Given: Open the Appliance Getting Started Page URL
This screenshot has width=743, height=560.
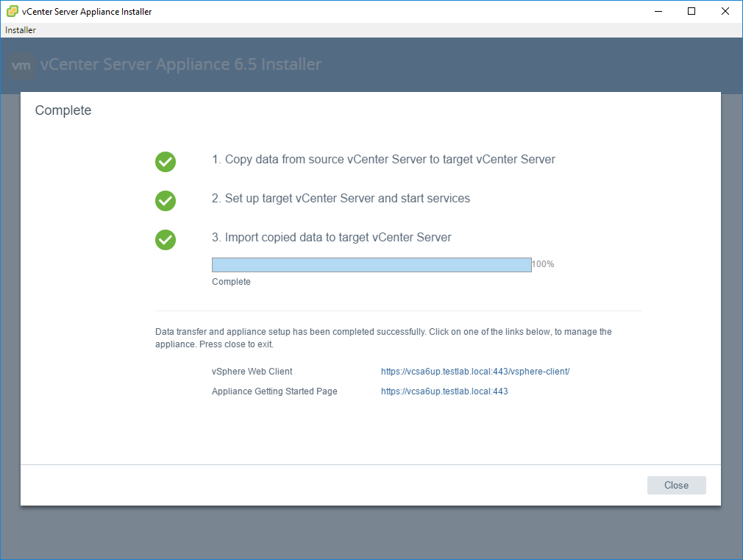Looking at the screenshot, I should pos(444,391).
